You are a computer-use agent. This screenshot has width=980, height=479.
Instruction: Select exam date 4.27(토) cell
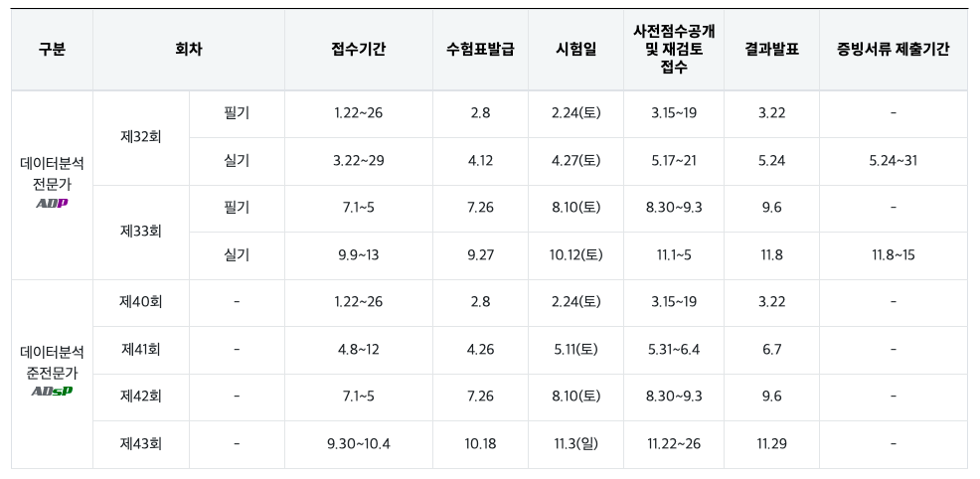575,161
